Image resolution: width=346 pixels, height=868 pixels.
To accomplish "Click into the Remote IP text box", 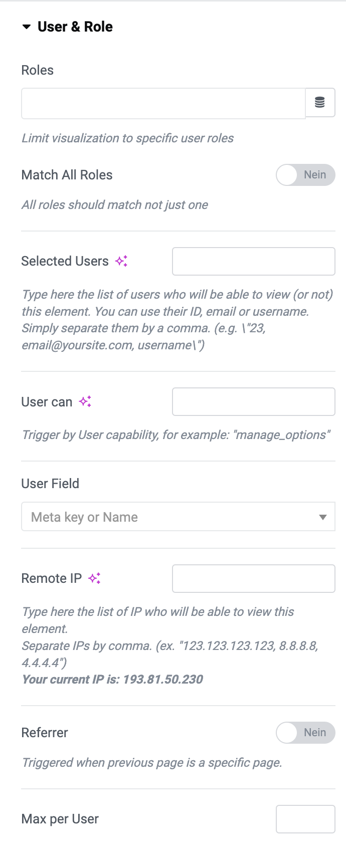I will tap(254, 578).
